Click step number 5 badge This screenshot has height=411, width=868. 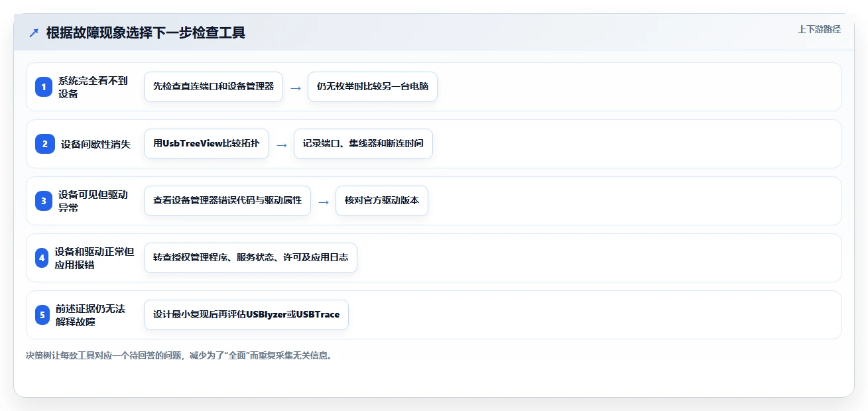[43, 315]
